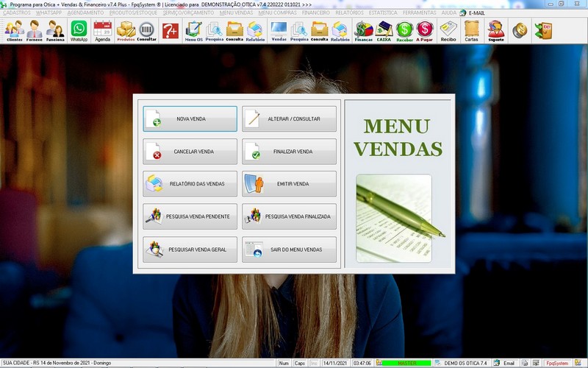Click the 03:47:06 clock in status bar
The width and height of the screenshot is (588, 368).
pyautogui.click(x=362, y=363)
